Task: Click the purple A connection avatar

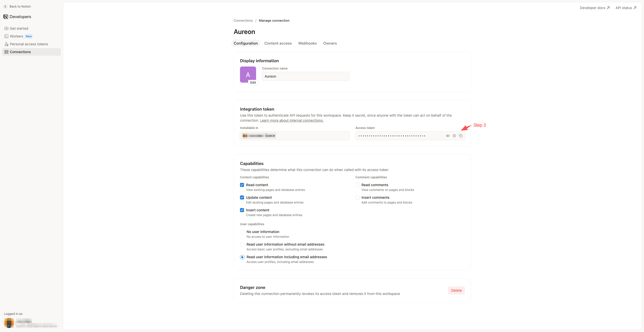Action: click(248, 75)
